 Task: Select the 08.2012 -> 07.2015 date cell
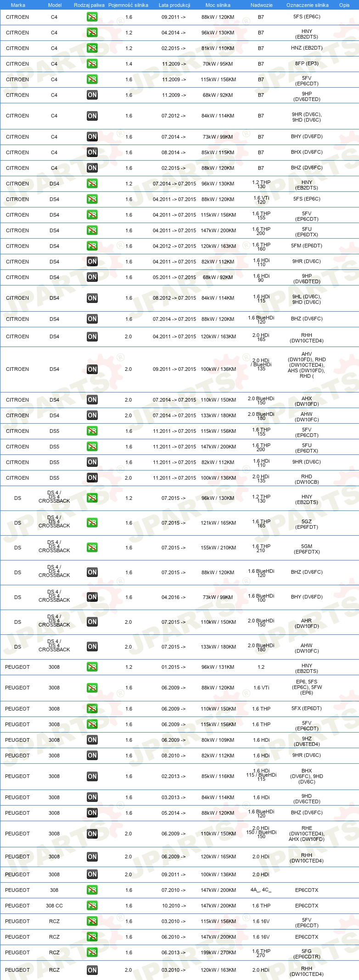coord(174,298)
